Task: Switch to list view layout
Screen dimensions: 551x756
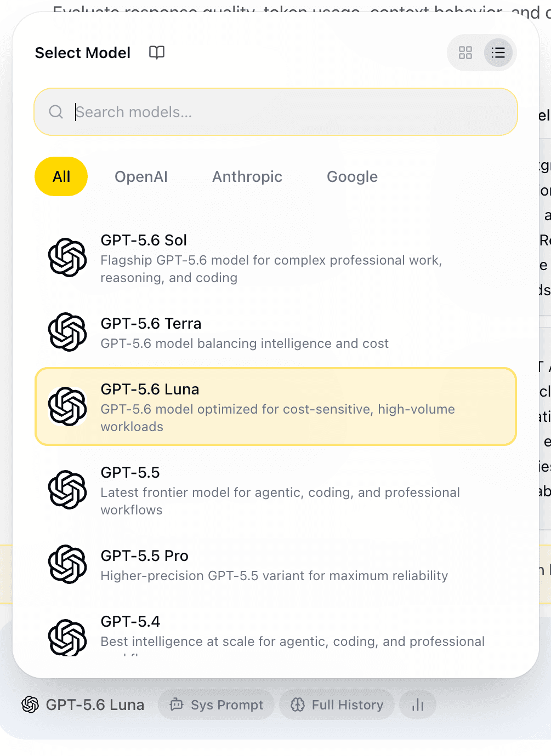Action: click(x=498, y=53)
